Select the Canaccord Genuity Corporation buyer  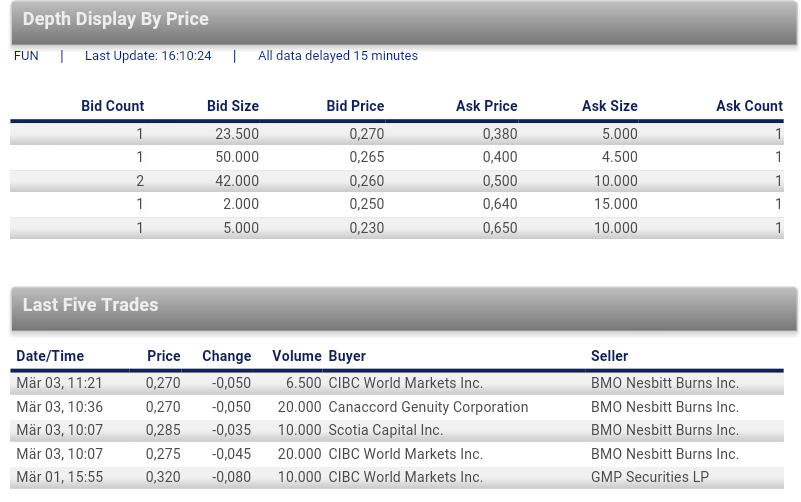pos(428,407)
